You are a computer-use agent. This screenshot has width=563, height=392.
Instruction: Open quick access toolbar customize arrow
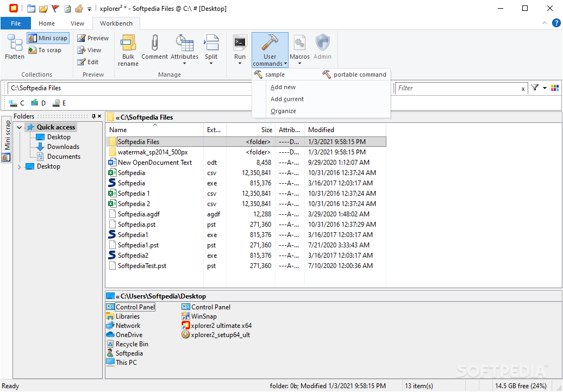[x=90, y=9]
